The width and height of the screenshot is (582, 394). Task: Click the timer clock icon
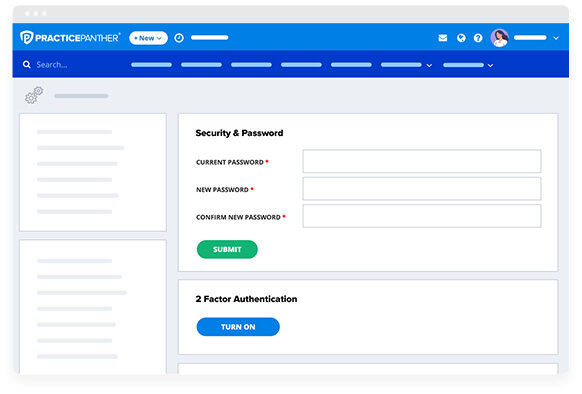coord(179,38)
